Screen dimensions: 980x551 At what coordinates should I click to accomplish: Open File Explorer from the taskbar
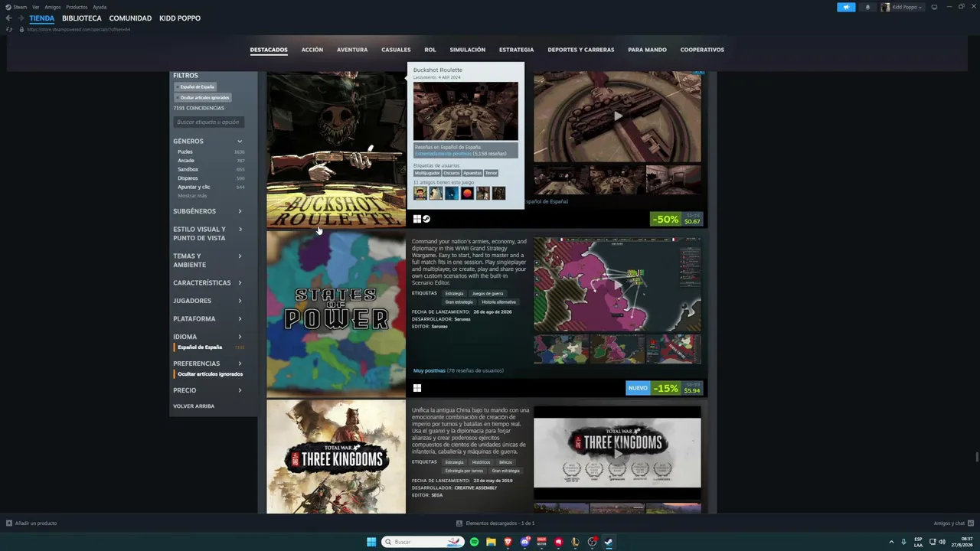pos(491,542)
